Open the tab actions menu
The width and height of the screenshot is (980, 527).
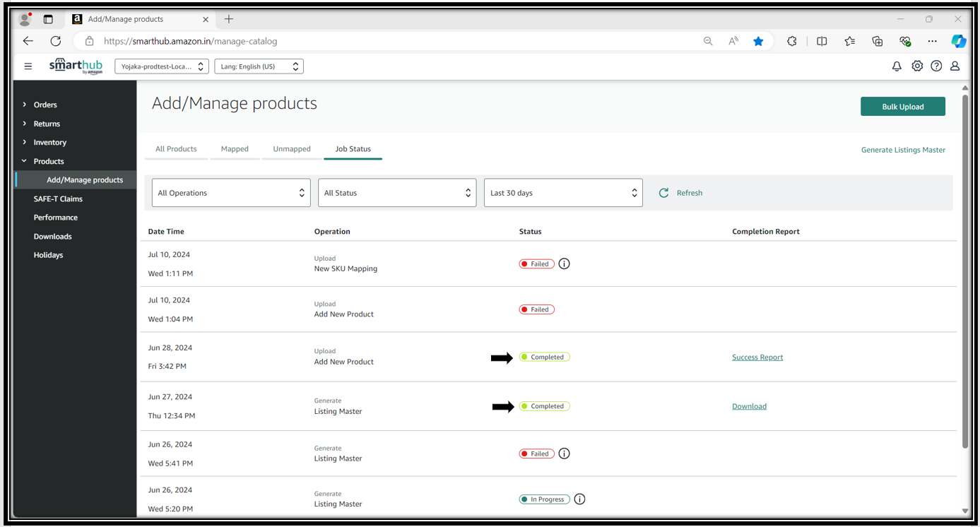pos(48,19)
